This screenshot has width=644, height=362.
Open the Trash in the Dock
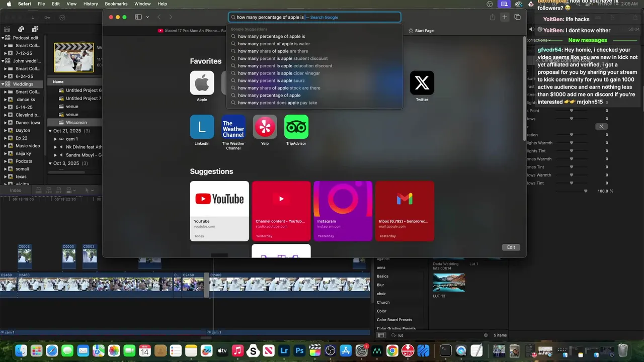coord(623,350)
